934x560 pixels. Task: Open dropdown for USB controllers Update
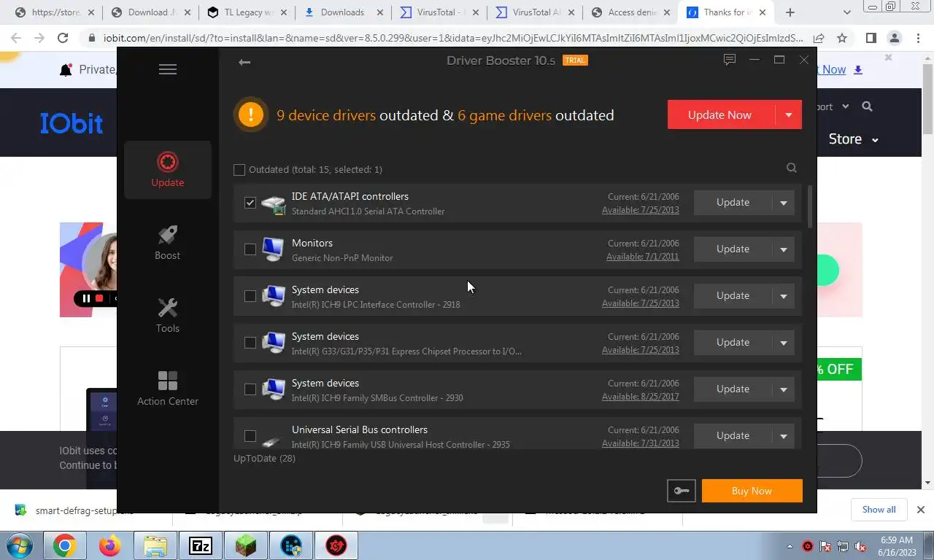(x=784, y=436)
